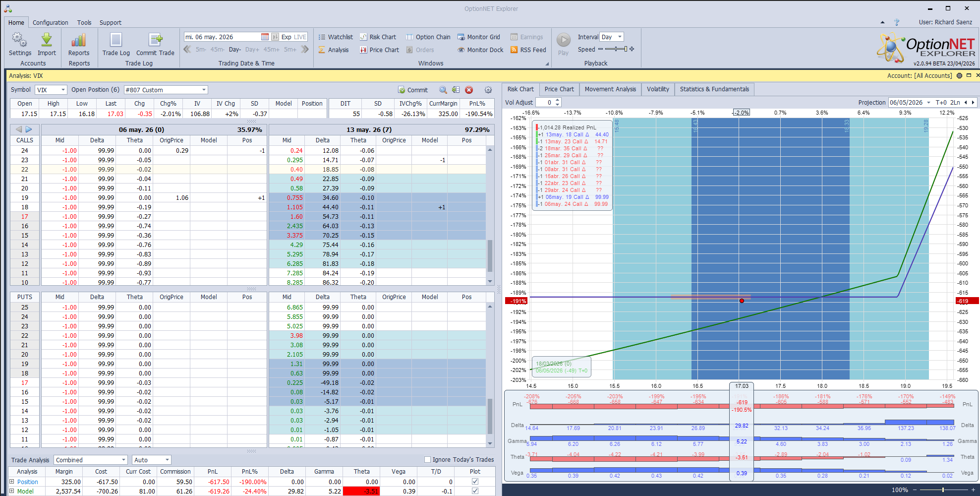This screenshot has height=496, width=980.
Task: Expand the Windows group dialog launcher
Action: point(547,63)
